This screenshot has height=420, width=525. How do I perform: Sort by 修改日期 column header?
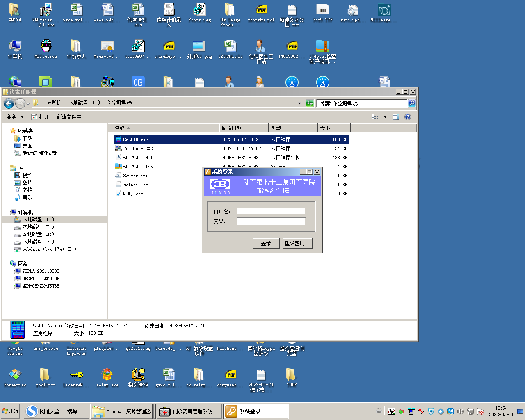click(244, 128)
